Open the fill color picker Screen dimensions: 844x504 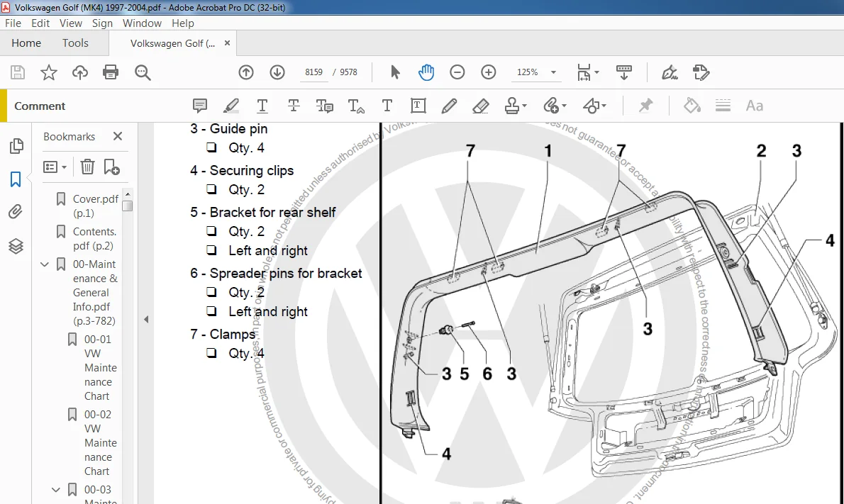coord(692,106)
